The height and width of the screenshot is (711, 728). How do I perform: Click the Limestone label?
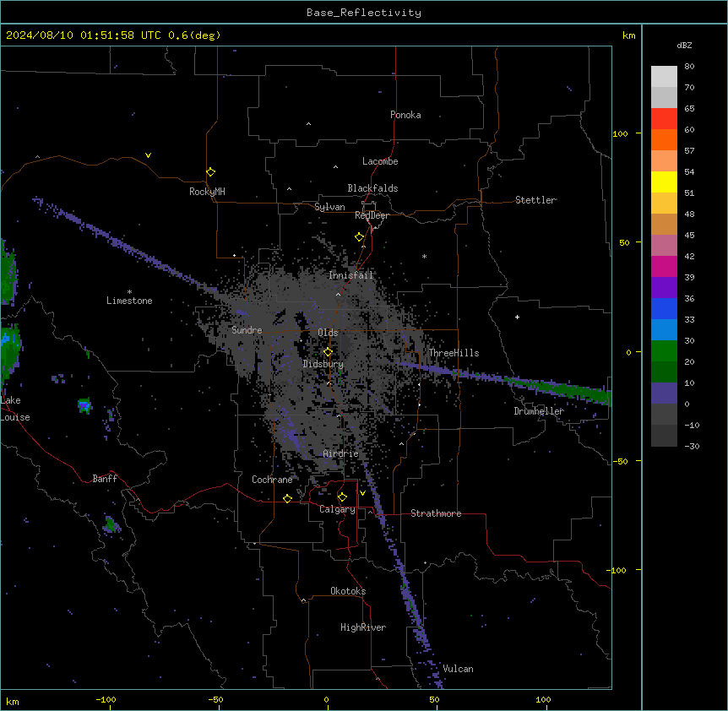[x=129, y=301]
